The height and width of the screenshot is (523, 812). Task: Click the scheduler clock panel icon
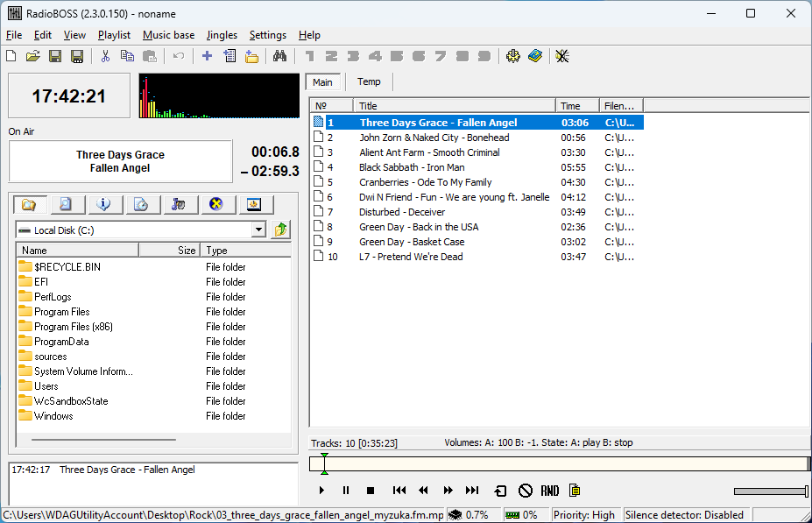(142, 204)
